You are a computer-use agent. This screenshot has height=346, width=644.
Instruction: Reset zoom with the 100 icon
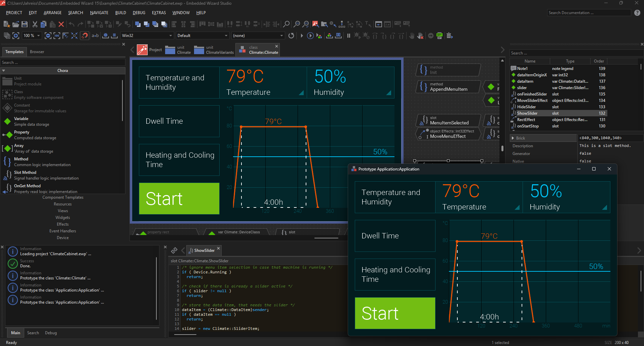click(57, 36)
